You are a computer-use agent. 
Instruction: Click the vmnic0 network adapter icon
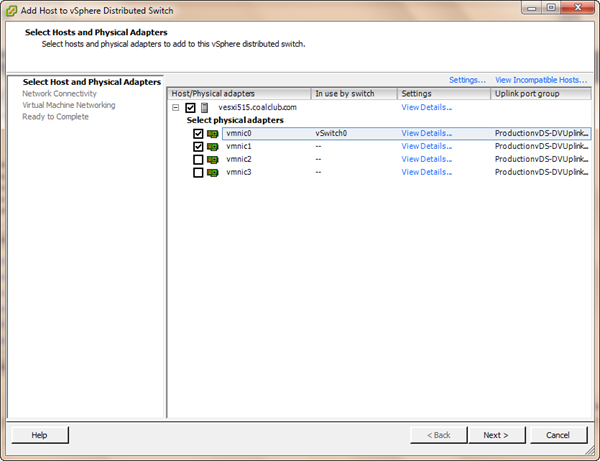pos(212,134)
